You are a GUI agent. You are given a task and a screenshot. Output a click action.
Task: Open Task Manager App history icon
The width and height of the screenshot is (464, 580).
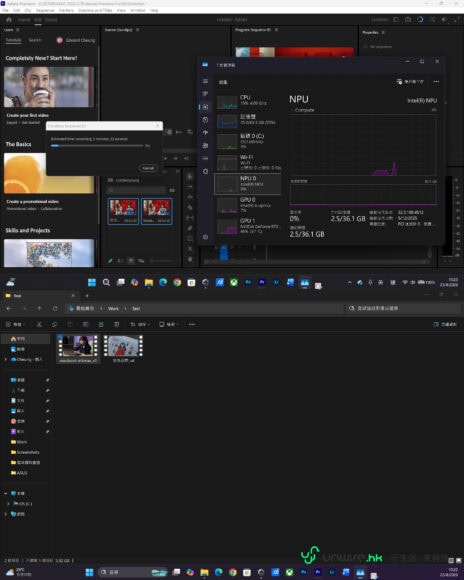pos(205,120)
